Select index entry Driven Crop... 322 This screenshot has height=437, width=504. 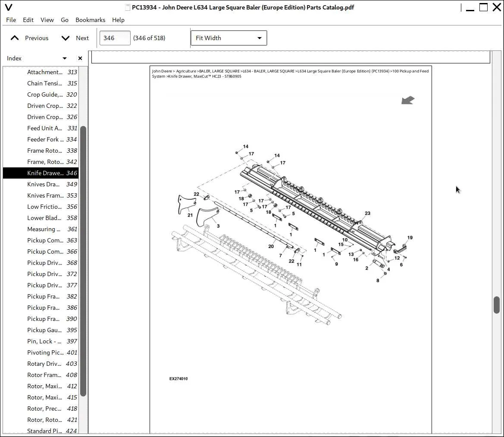point(41,106)
